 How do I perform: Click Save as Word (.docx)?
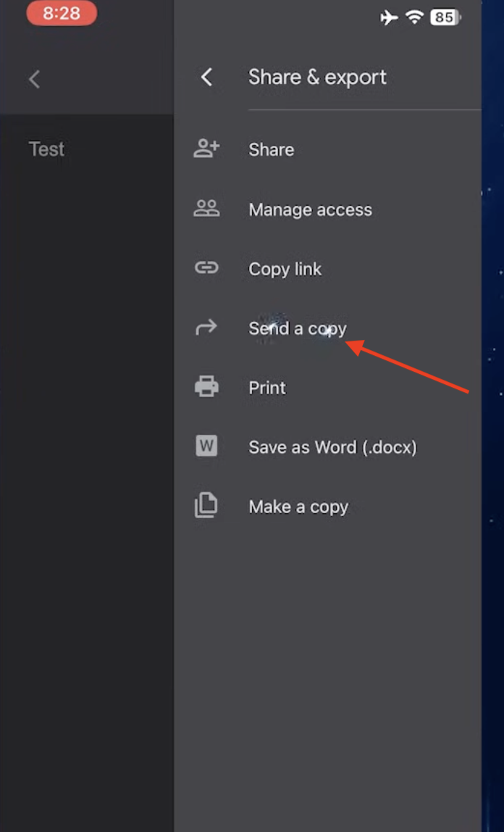332,447
